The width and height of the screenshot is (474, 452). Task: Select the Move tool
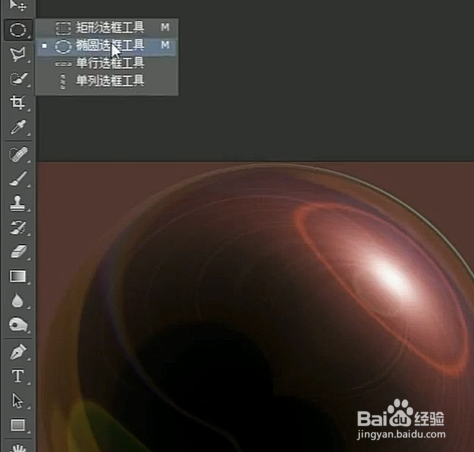point(18,5)
